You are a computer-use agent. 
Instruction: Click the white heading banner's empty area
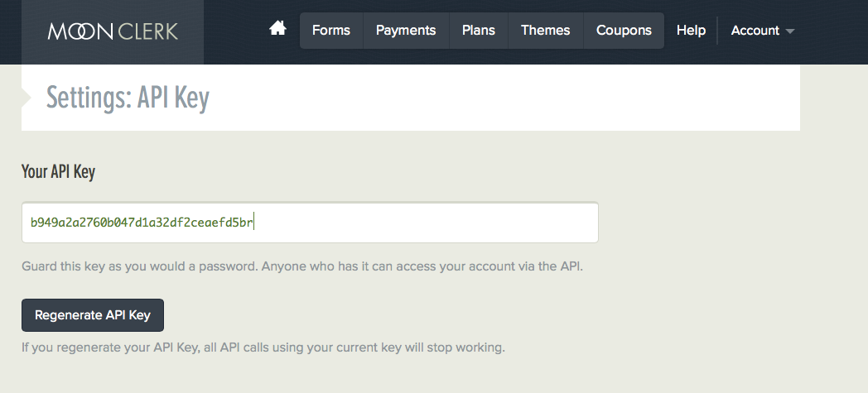(499, 98)
